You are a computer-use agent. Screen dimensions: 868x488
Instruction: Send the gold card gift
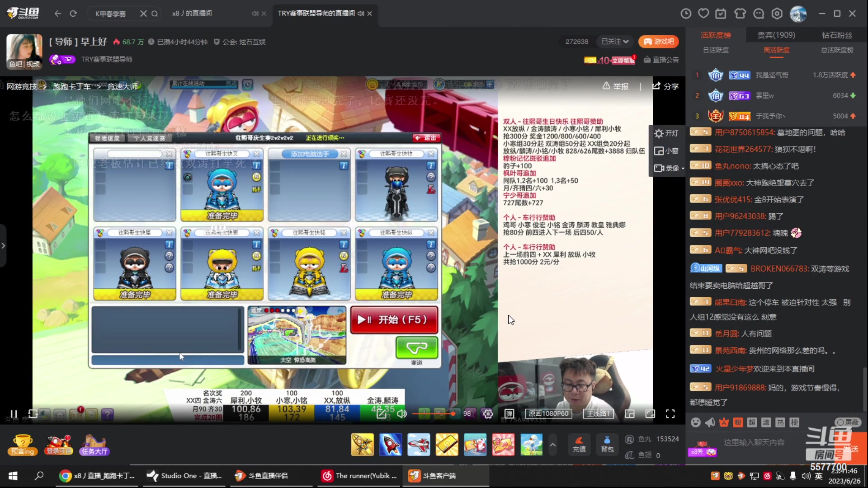(447, 445)
